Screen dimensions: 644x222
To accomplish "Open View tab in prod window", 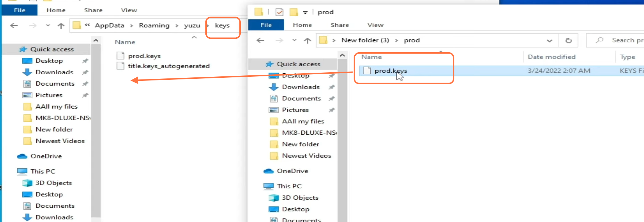I will point(375,25).
